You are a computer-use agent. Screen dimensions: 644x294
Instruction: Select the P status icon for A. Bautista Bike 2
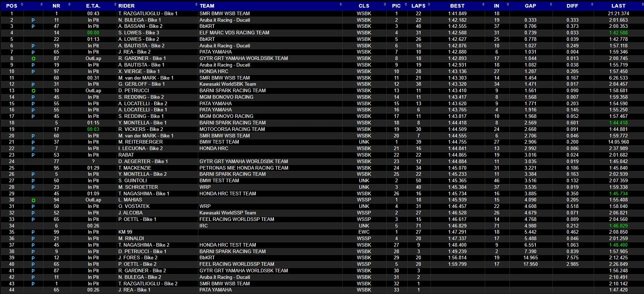(x=33, y=46)
